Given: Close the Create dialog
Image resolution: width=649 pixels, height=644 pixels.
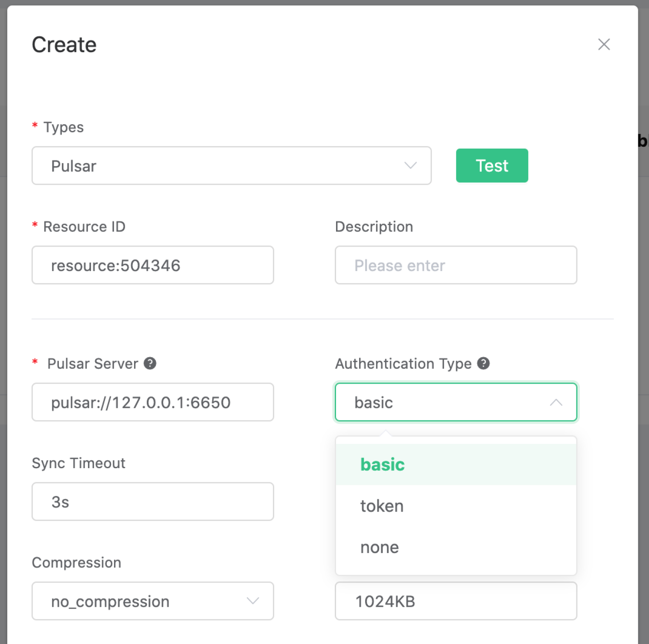Looking at the screenshot, I should click(x=604, y=44).
